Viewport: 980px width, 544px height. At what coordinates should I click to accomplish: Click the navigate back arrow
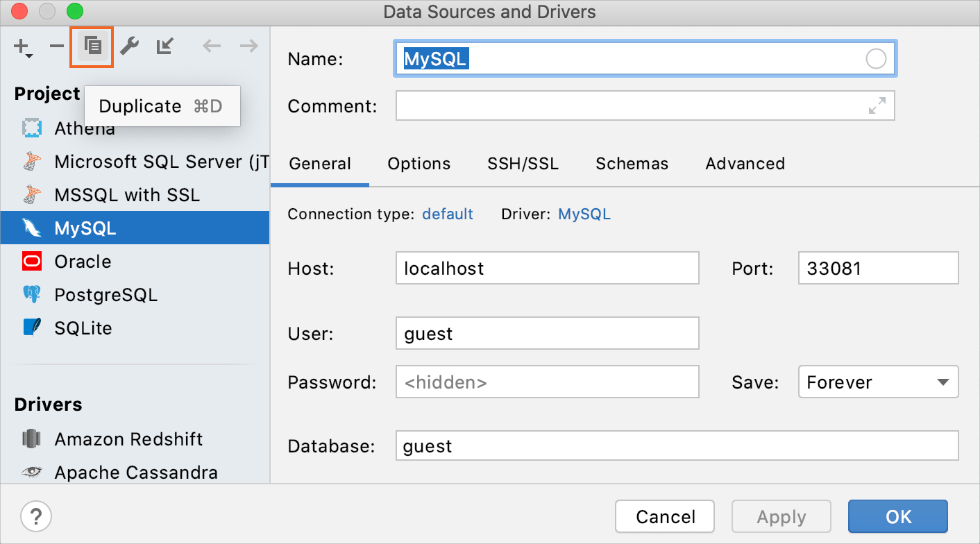pos(212,46)
